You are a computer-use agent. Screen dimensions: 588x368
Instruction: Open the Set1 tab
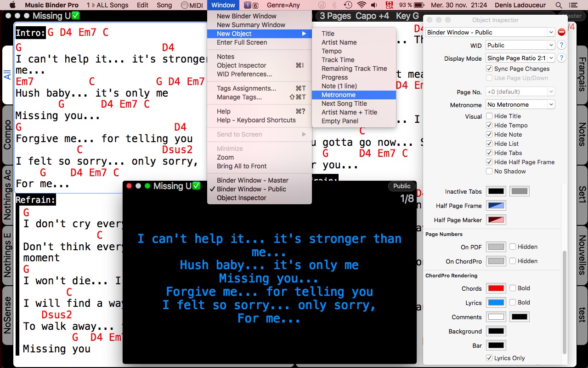582,195
